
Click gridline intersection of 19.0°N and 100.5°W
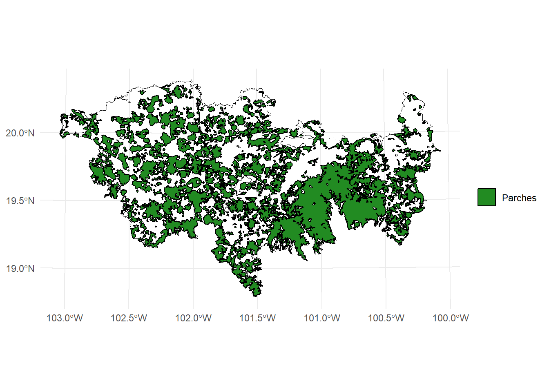point(386,267)
